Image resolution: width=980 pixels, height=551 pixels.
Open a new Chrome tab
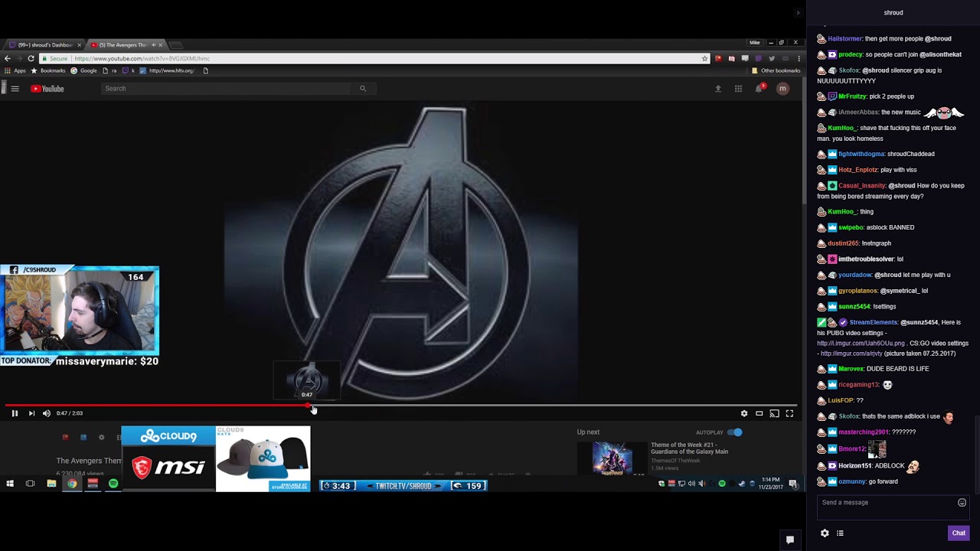click(x=175, y=45)
